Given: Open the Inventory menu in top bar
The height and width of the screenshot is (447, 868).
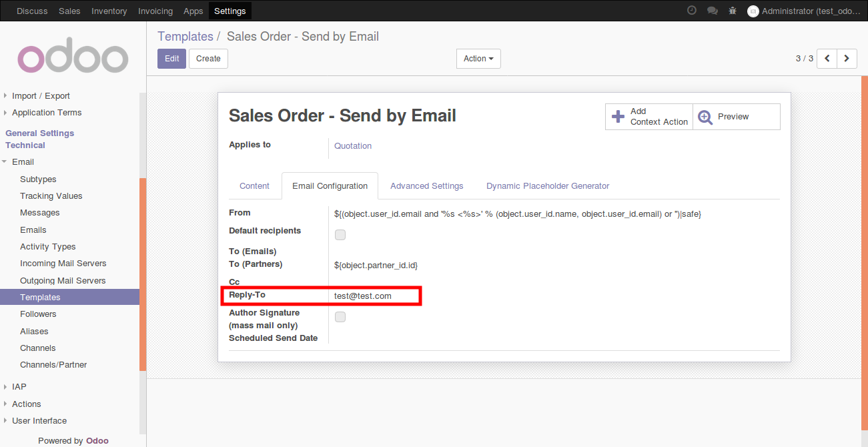Looking at the screenshot, I should (109, 11).
